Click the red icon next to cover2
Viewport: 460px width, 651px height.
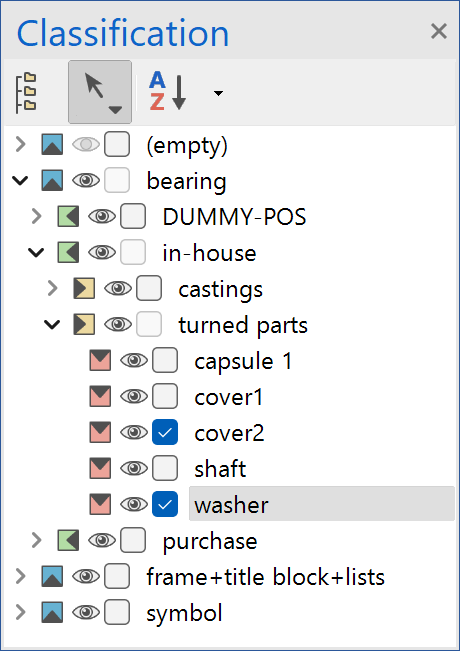coord(100,432)
